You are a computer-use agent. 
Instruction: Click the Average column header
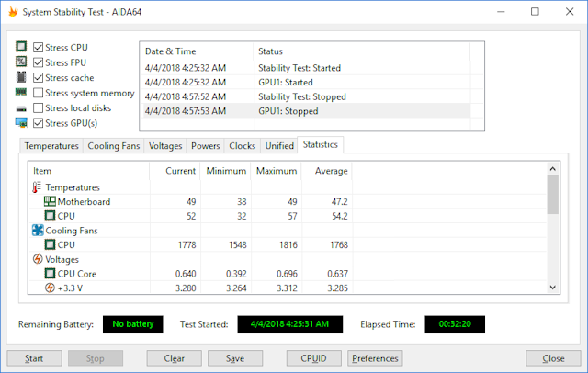[x=327, y=171]
